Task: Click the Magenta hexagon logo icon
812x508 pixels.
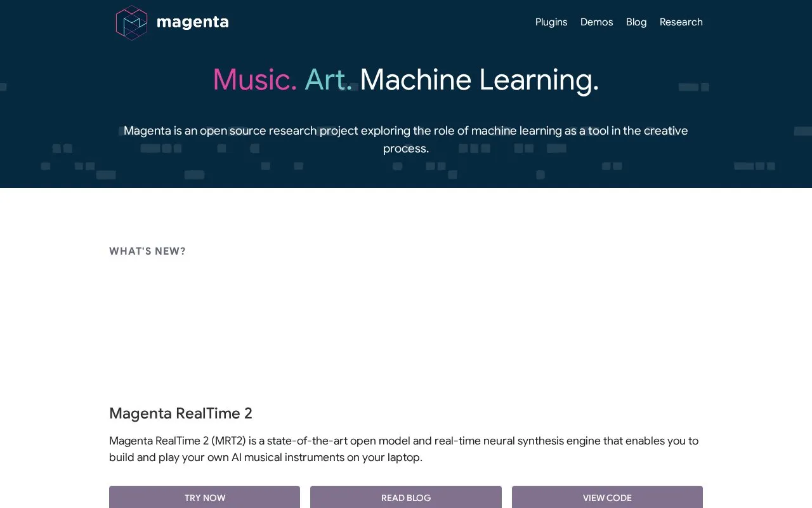Action: 131,23
